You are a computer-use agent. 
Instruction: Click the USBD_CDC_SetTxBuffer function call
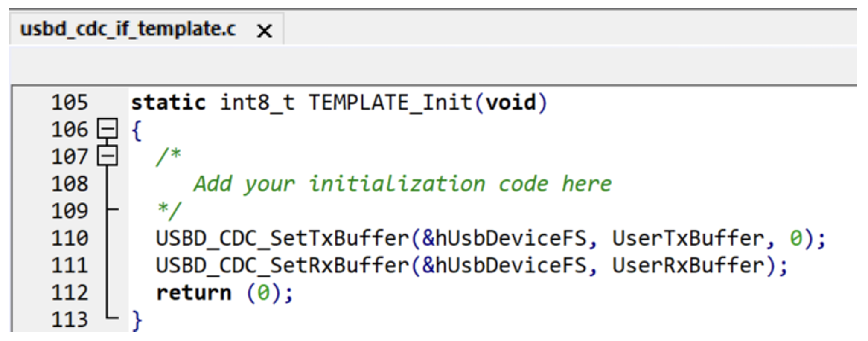click(x=282, y=238)
